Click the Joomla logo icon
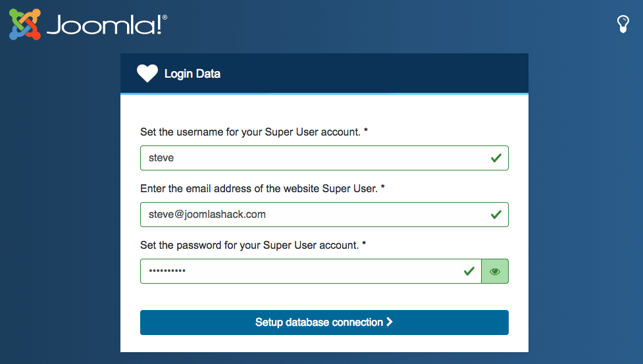The width and height of the screenshot is (643, 364). tap(25, 24)
